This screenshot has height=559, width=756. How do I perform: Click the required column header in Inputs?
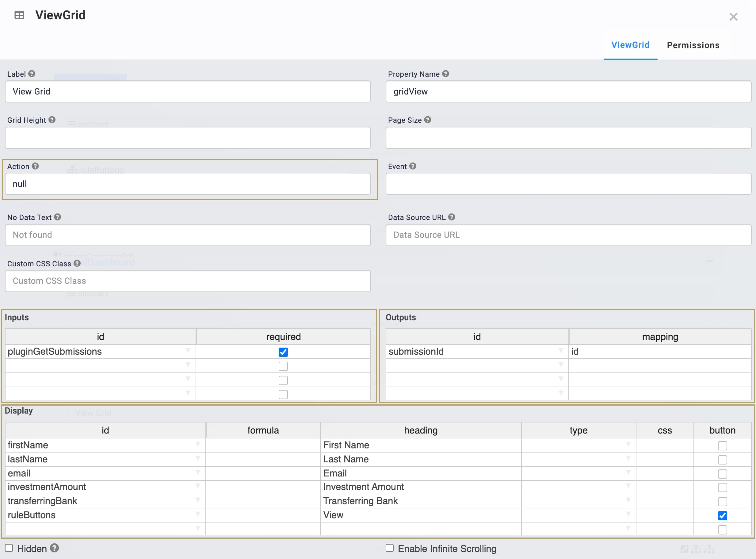coord(283,337)
